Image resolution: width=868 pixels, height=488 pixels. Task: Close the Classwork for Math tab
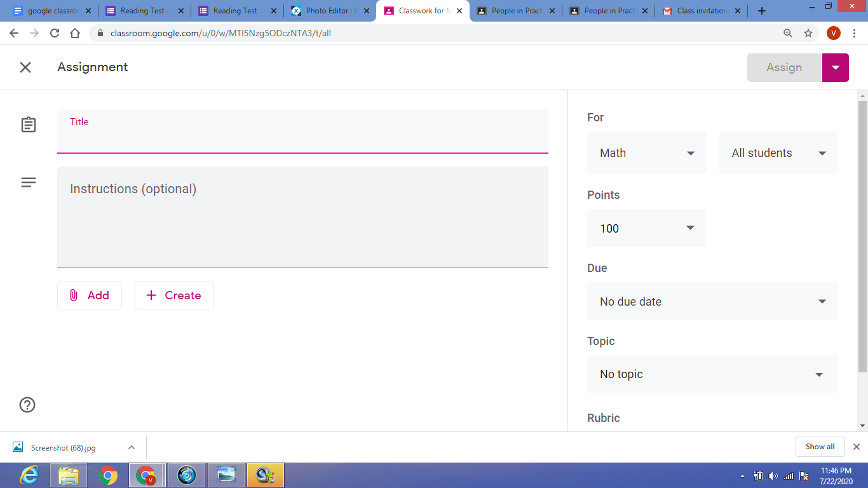[x=459, y=11]
